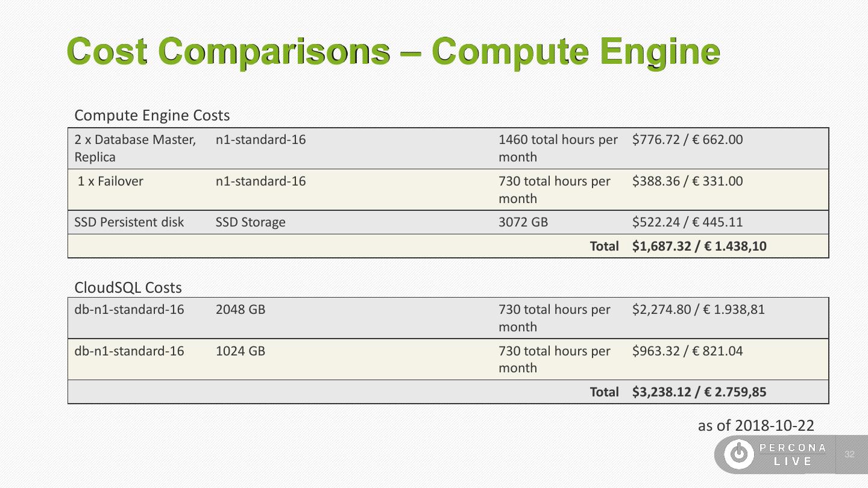Click the 2048 GB cell

(241, 310)
